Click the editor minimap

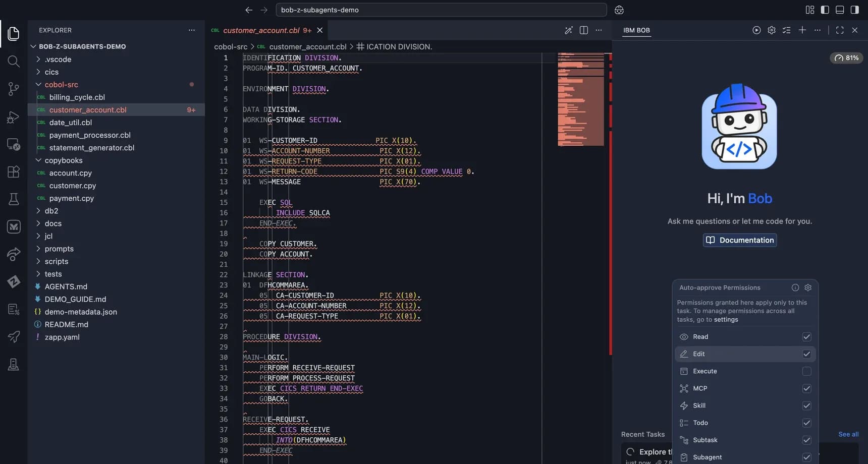tap(581, 99)
